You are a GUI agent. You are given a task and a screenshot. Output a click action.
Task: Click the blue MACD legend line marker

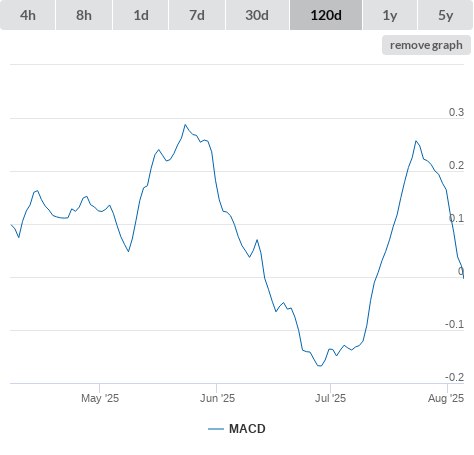point(216,429)
